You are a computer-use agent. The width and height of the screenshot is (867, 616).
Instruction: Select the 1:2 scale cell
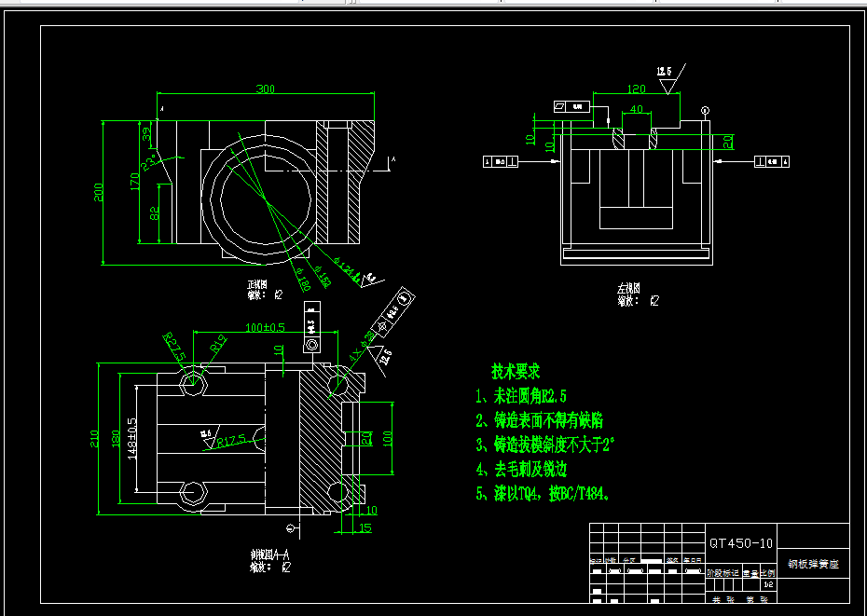click(x=768, y=585)
